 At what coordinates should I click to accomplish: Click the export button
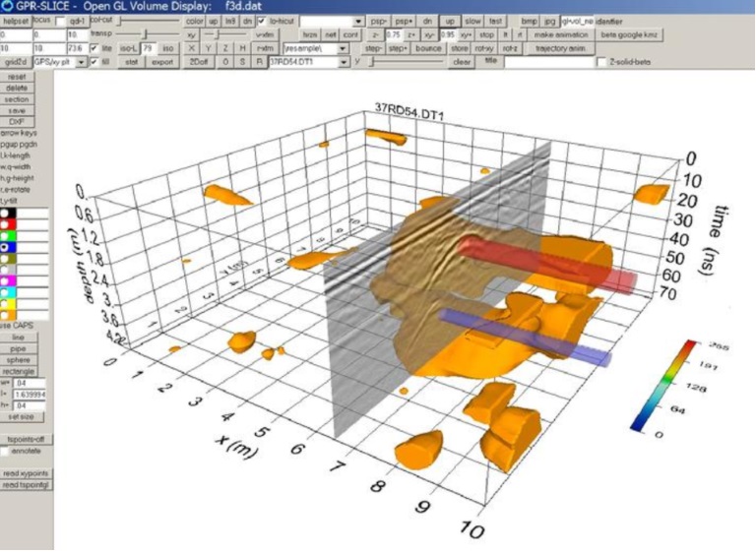(x=162, y=62)
